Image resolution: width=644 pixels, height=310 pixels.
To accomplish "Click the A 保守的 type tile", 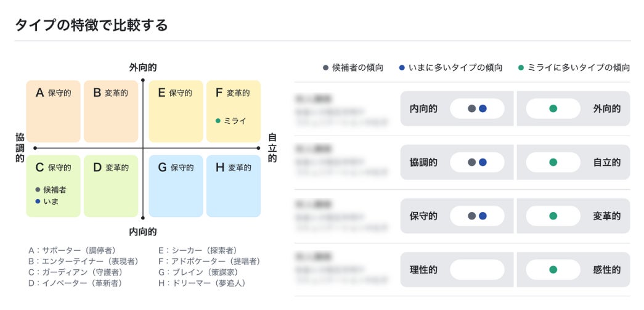I will click(54, 111).
